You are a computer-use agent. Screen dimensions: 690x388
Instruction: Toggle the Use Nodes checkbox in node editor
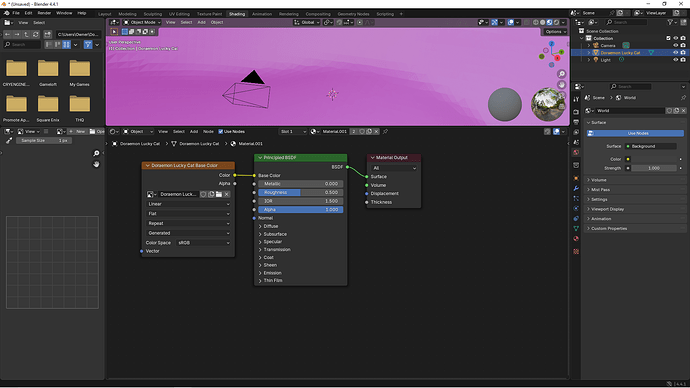220,132
